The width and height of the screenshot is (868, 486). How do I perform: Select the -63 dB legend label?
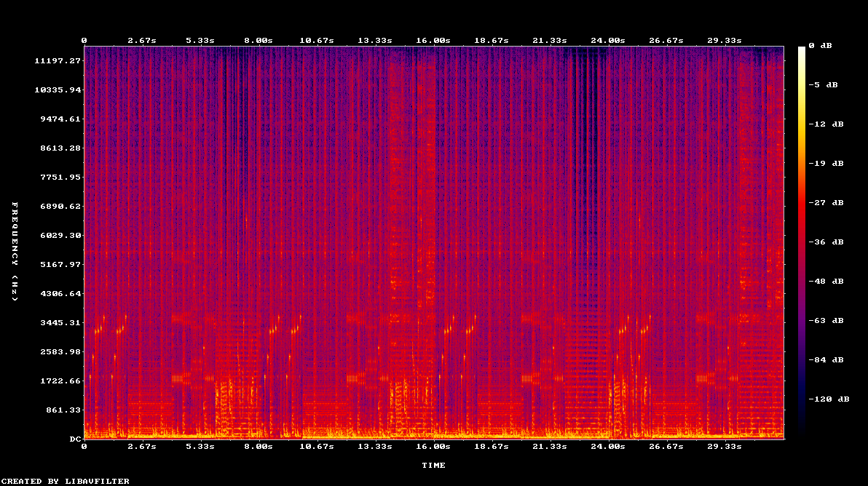click(x=826, y=321)
